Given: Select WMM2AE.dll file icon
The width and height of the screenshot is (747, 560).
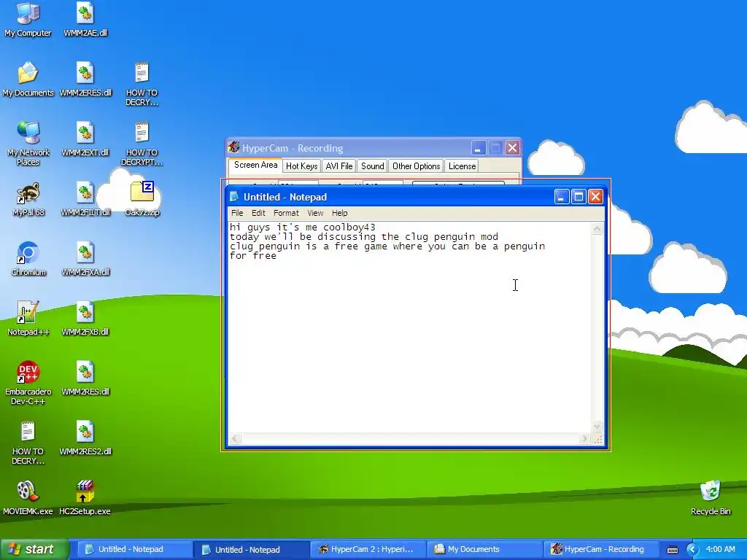Looking at the screenshot, I should [85, 19].
